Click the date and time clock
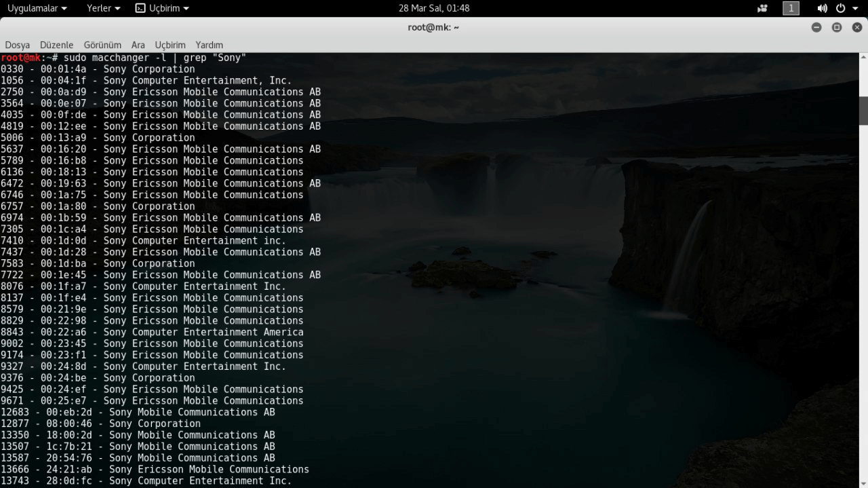The width and height of the screenshot is (868, 488). tap(434, 8)
